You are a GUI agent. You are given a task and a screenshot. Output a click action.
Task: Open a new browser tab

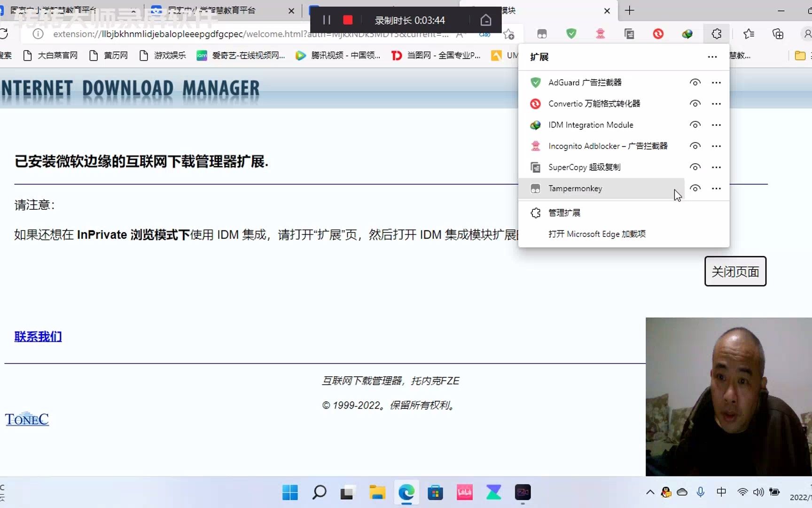(630, 10)
